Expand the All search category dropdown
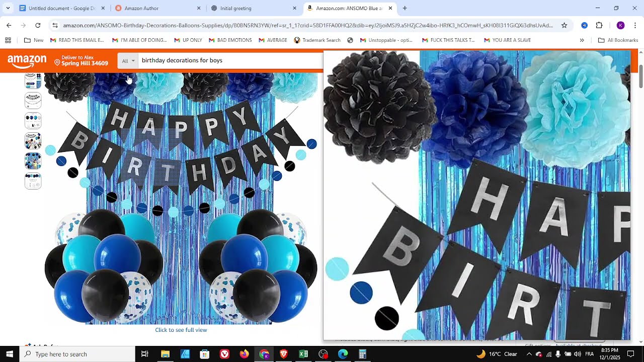 (128, 61)
